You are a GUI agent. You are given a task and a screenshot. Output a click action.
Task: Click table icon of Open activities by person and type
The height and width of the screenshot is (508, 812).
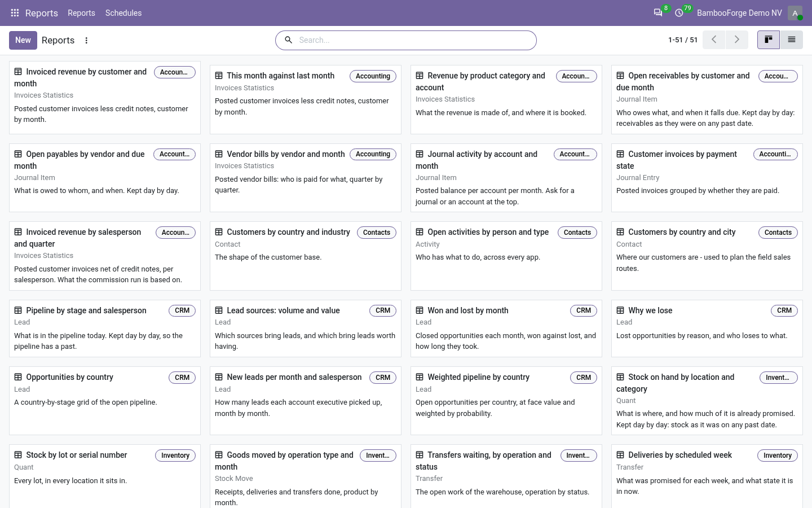point(420,232)
